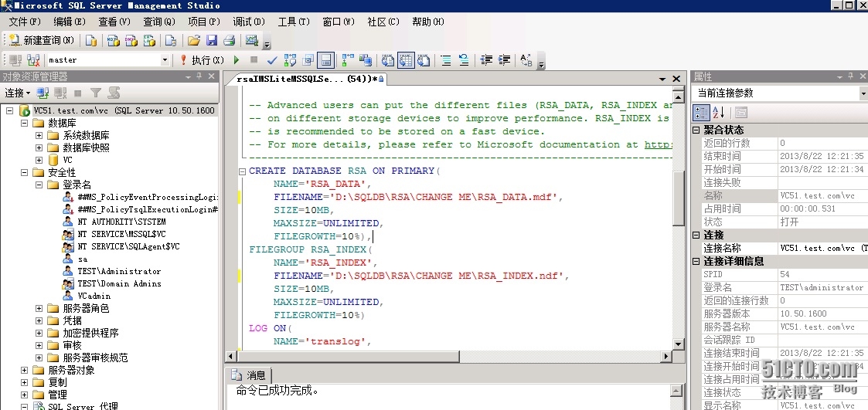Start a new Analysis Services DMX query

pyautogui.click(x=131, y=40)
